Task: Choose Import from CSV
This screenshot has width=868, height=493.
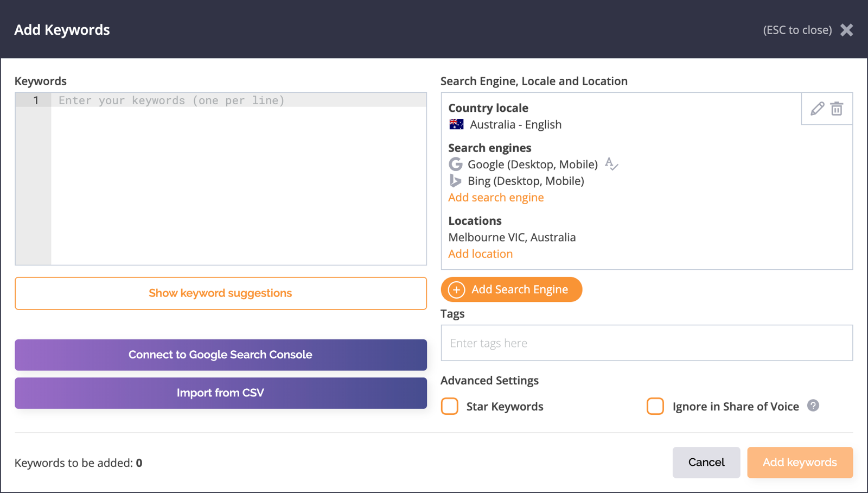Action: [220, 393]
